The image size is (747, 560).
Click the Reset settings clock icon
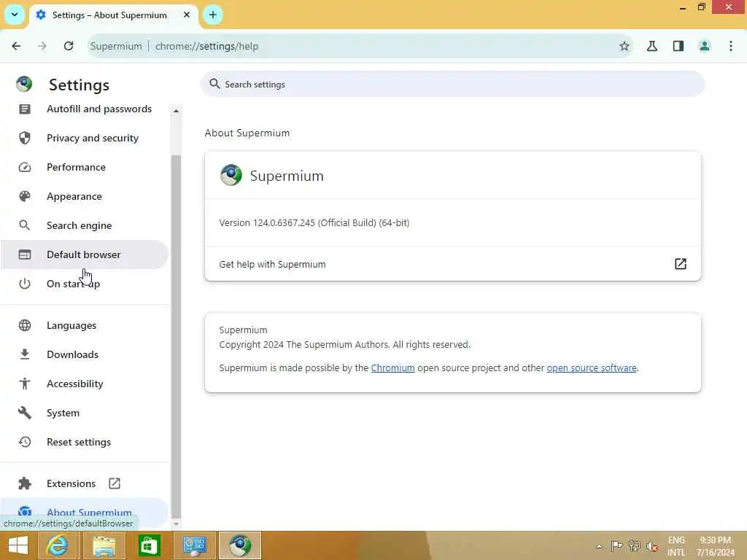25,441
